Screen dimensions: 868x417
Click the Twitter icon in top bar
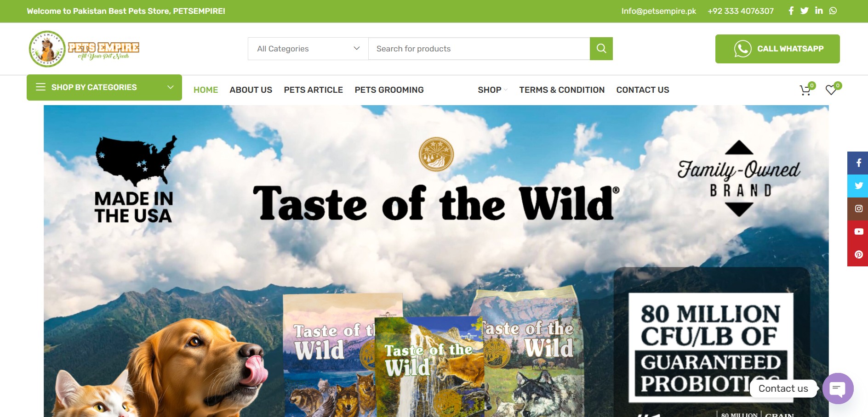[804, 11]
